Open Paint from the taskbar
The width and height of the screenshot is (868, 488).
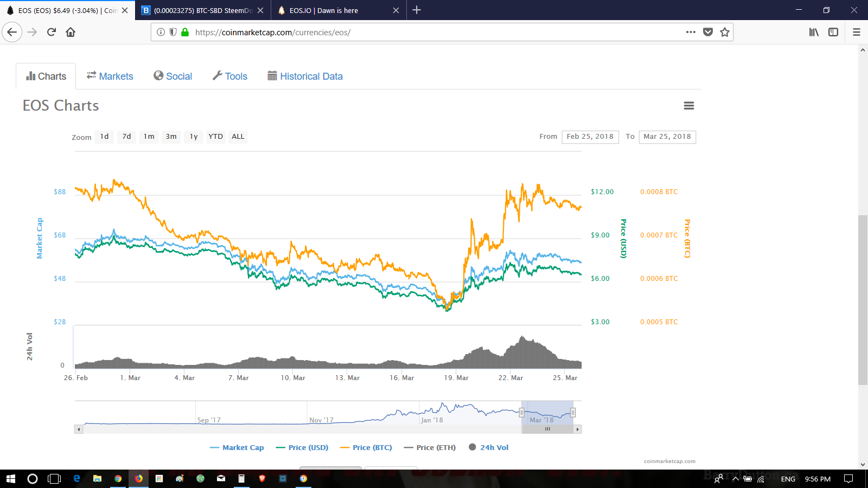pyautogui.click(x=180, y=479)
